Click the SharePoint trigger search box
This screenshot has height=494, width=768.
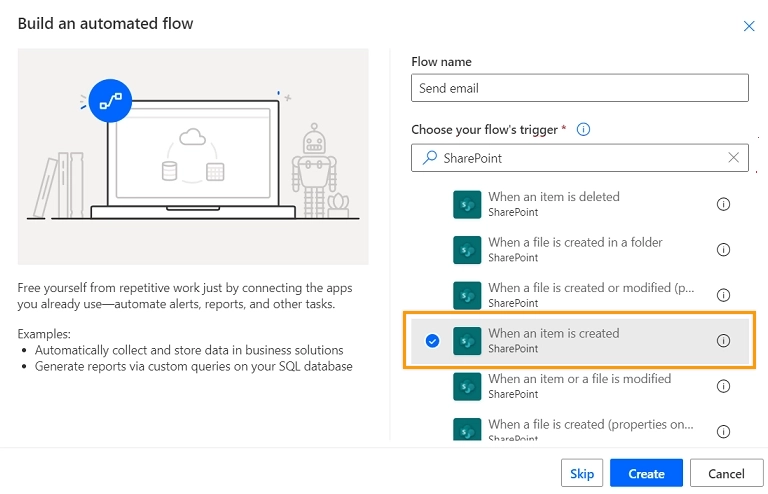tap(580, 158)
